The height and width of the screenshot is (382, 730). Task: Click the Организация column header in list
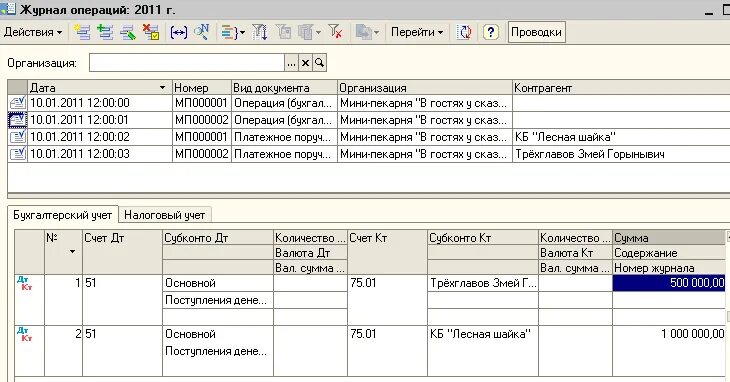pyautogui.click(x=425, y=87)
